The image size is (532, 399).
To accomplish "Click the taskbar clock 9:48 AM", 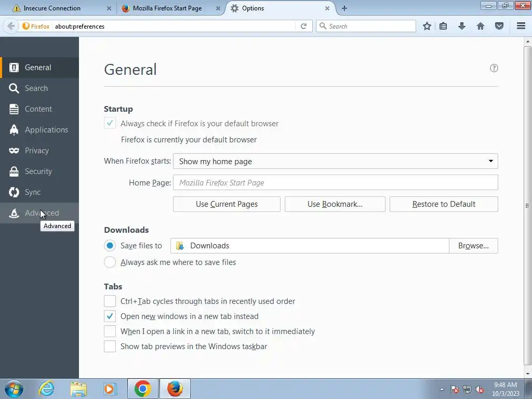I will 506,389.
